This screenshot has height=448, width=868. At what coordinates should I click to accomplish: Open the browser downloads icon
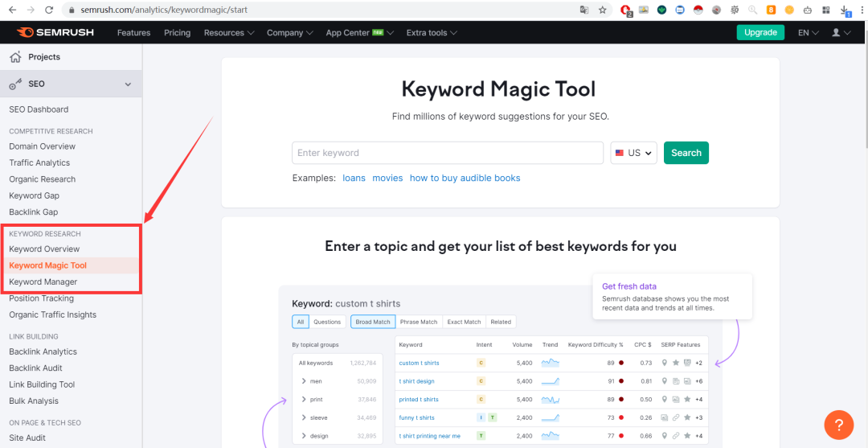845,10
